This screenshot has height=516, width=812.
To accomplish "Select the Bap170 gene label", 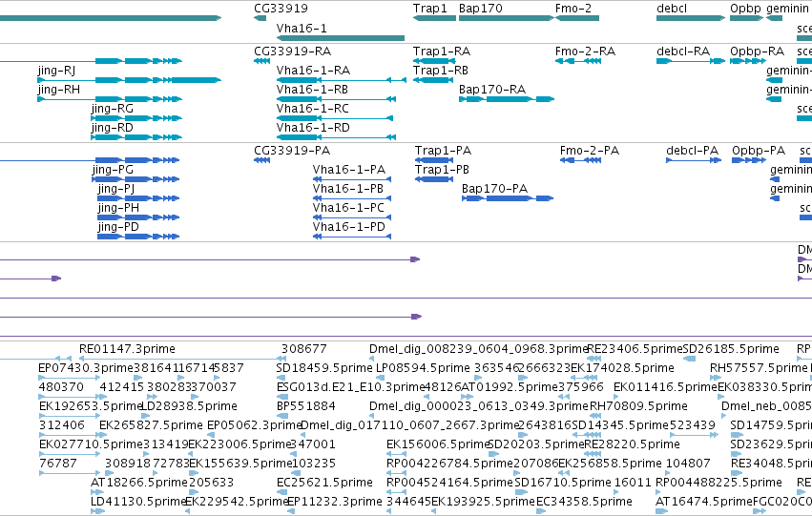I will click(x=481, y=9).
